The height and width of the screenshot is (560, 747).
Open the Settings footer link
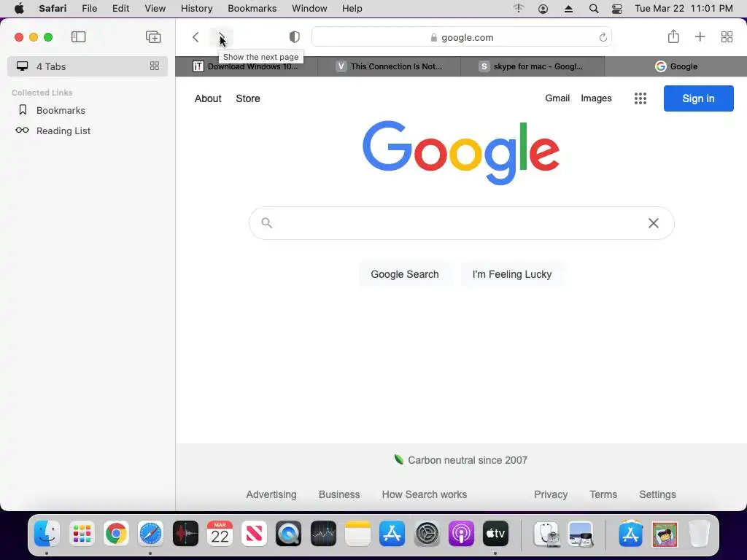(657, 494)
